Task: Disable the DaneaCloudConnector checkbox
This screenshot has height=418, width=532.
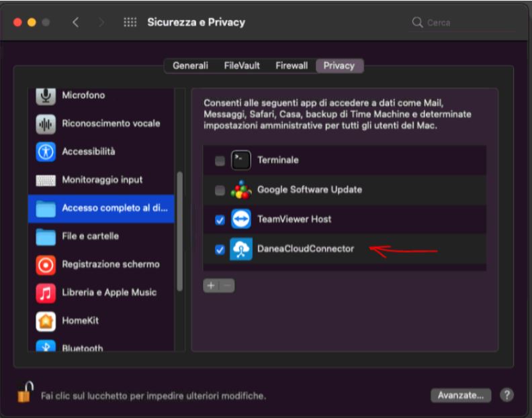Action: click(x=220, y=250)
